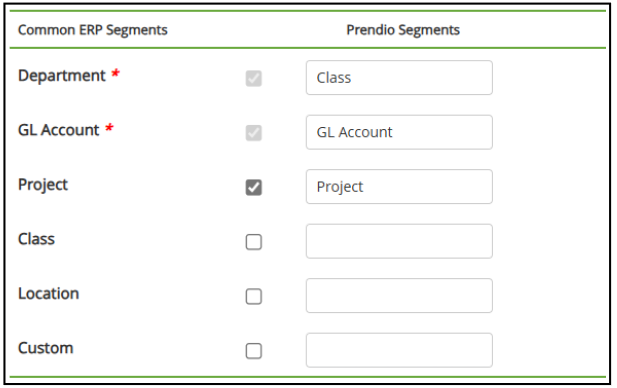The image size is (617, 388).
Task: Select the GL Account row label
Action: pos(59,130)
